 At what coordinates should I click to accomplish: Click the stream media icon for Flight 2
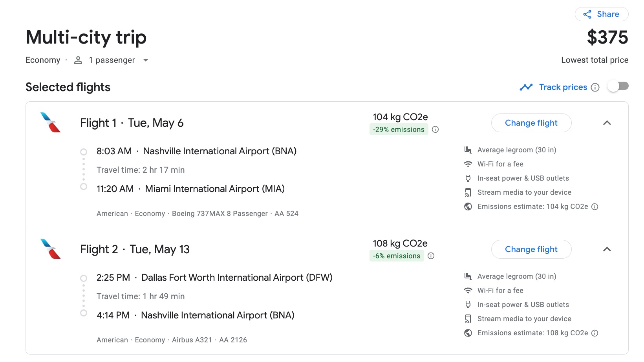click(468, 318)
